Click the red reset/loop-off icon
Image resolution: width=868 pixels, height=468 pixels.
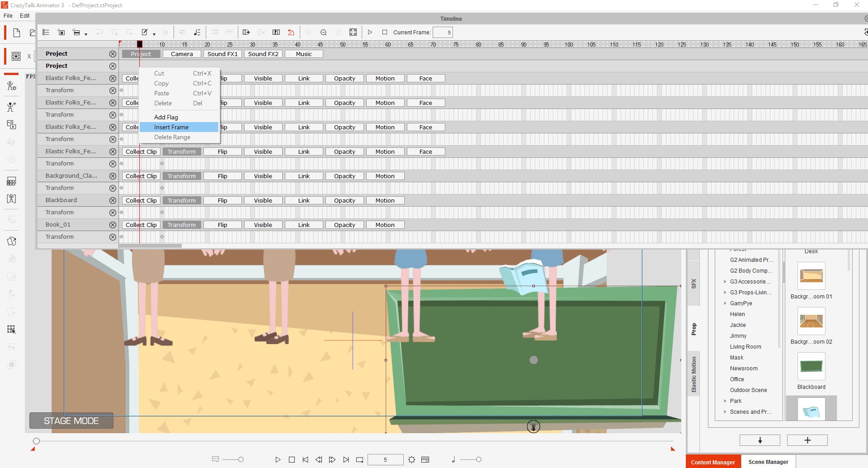coord(291,32)
